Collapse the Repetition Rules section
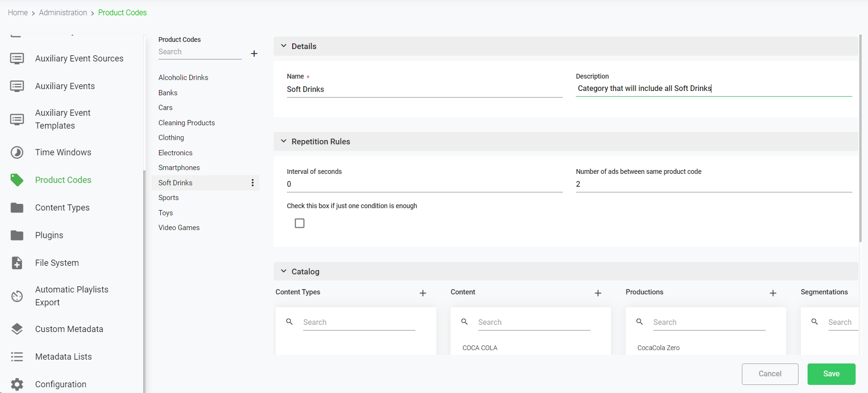This screenshot has width=868, height=393. (284, 141)
